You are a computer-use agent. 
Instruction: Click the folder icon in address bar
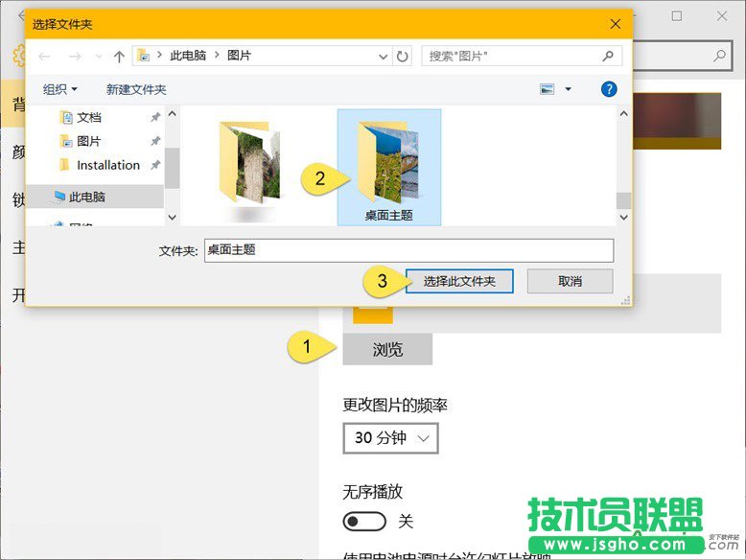(x=143, y=56)
